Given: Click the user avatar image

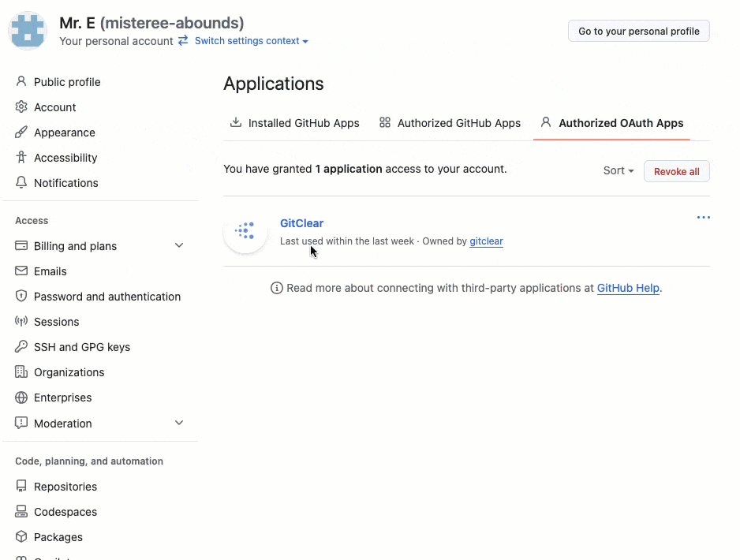Looking at the screenshot, I should click(28, 32).
